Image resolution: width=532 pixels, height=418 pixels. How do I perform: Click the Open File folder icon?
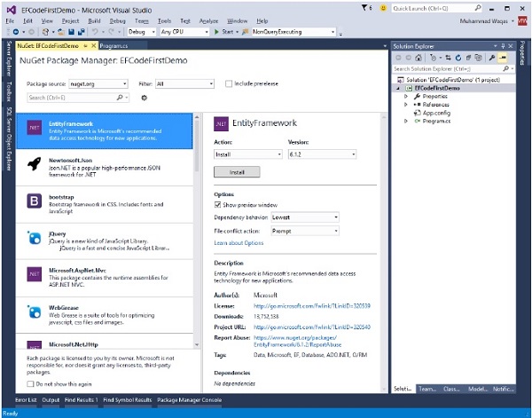(61, 32)
